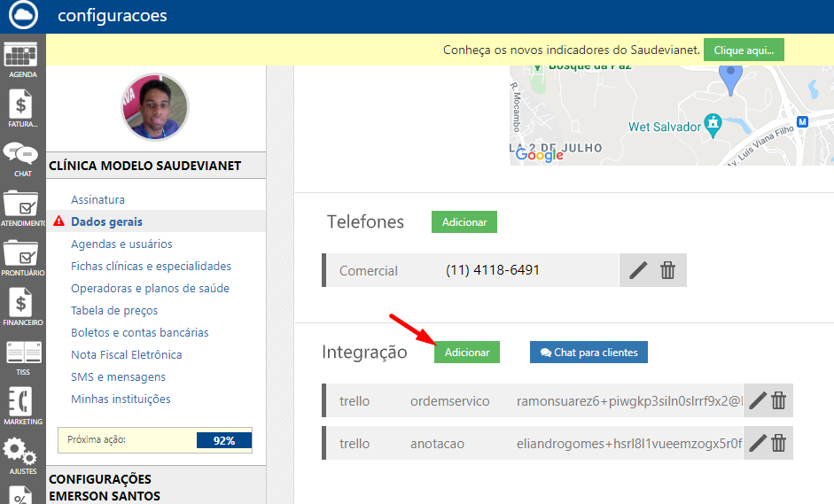Click the eliandrogomes email value

tap(629, 444)
